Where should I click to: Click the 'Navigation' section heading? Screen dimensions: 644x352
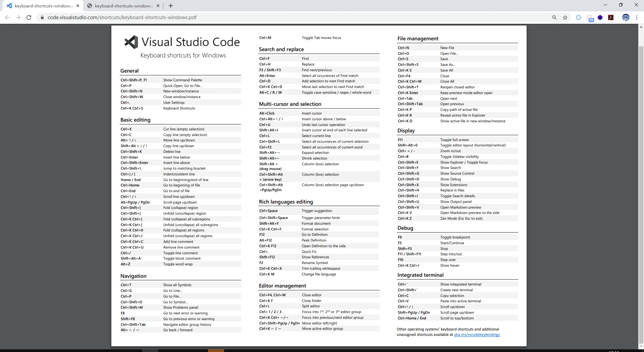pos(133,276)
